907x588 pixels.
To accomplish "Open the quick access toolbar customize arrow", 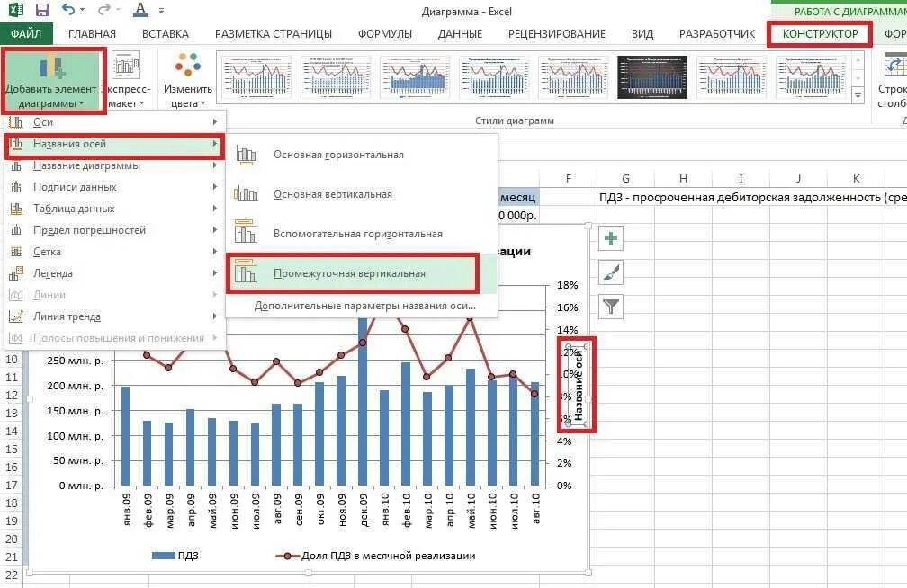I will pos(161,11).
